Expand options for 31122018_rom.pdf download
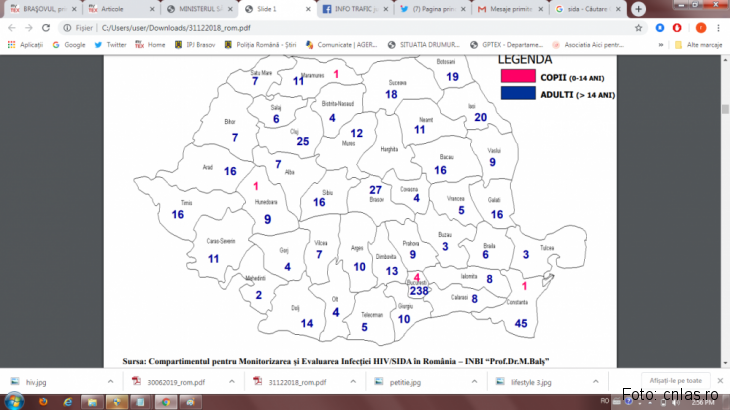The image size is (730, 410). pos(353,382)
